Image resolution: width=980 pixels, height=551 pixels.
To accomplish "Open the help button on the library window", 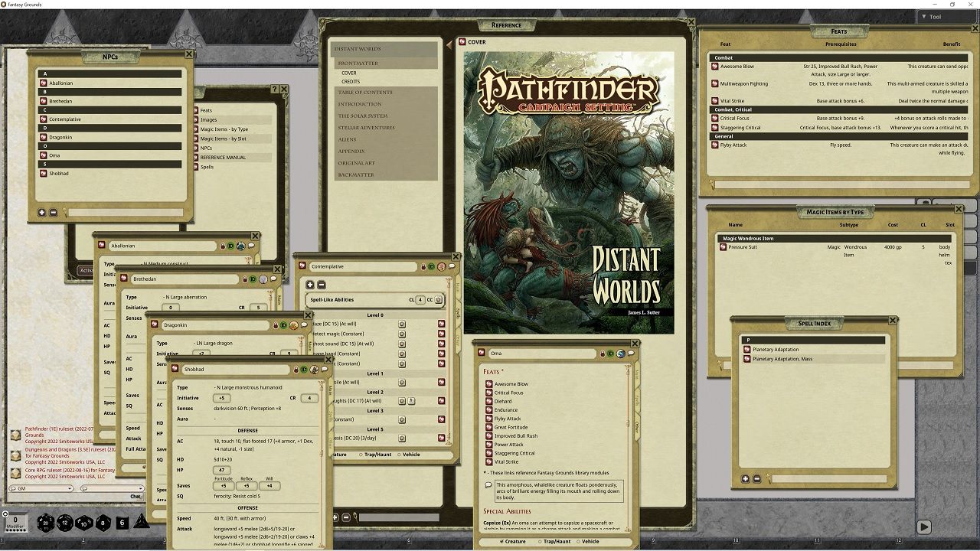I will 275,90.
